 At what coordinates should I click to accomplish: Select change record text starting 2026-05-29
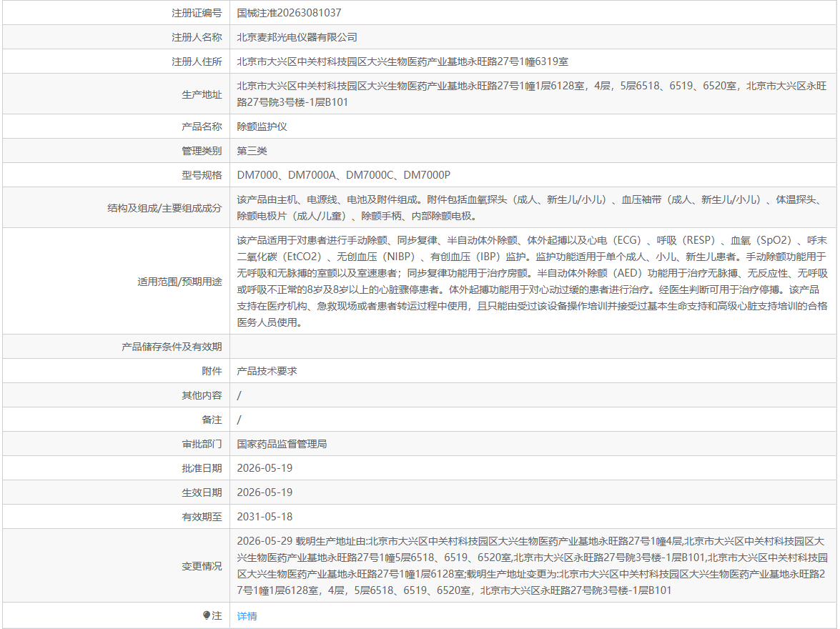(532, 566)
